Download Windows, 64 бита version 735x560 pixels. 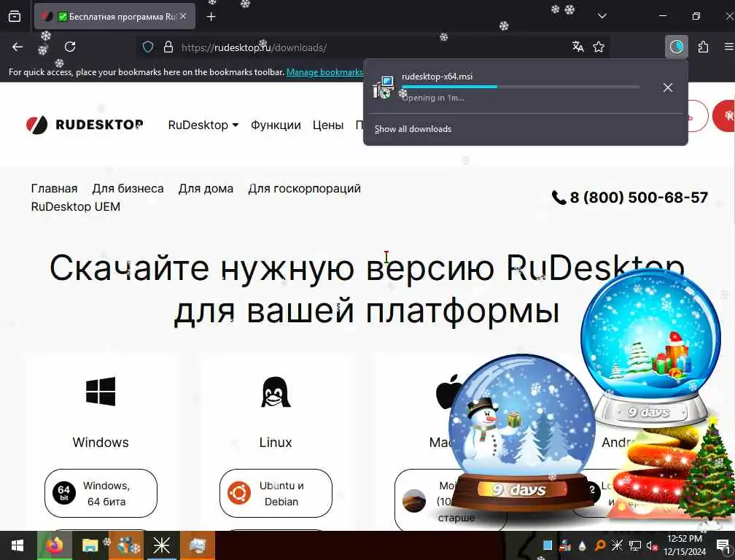coord(101,494)
